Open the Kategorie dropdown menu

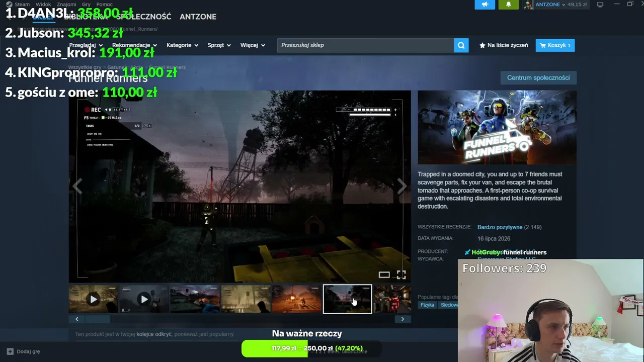[x=182, y=45]
